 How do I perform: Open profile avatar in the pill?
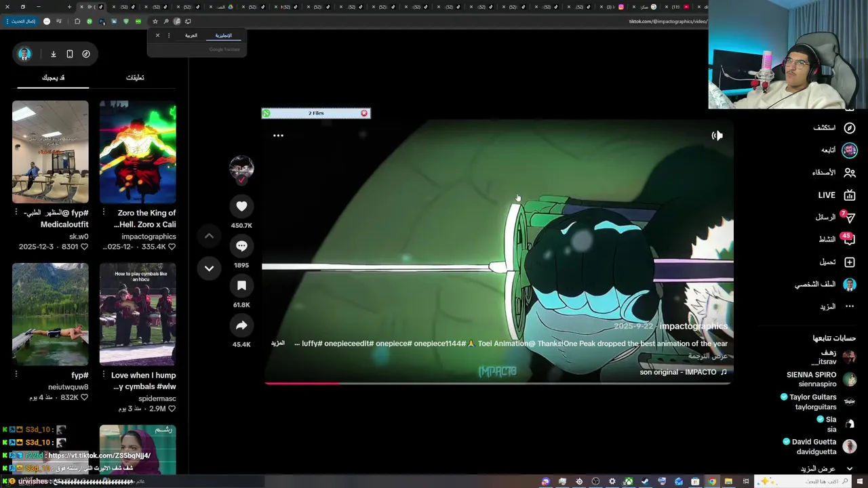click(x=24, y=54)
